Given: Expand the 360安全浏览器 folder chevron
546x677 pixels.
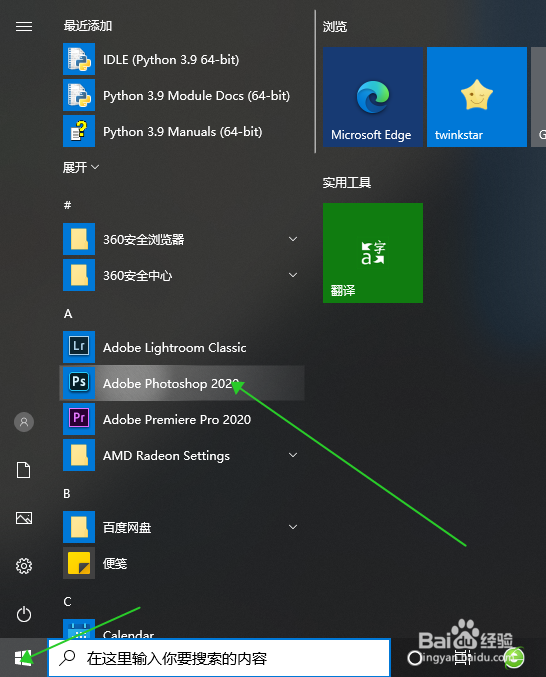Looking at the screenshot, I should [x=293, y=239].
